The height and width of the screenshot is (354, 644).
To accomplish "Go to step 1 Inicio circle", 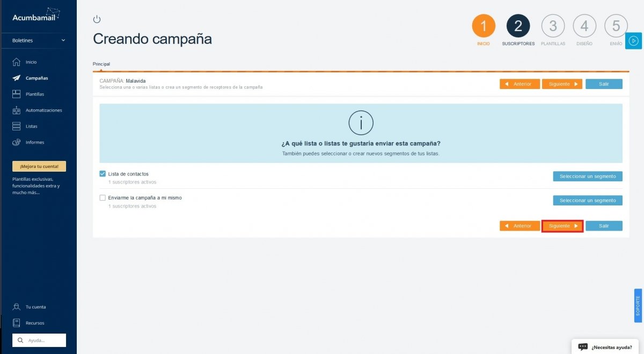I will 484,26.
